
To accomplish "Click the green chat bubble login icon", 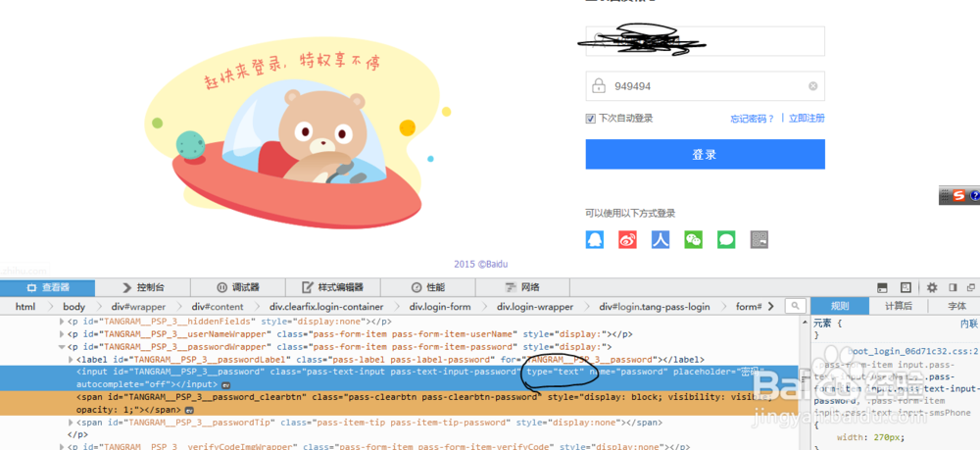I will 726,239.
